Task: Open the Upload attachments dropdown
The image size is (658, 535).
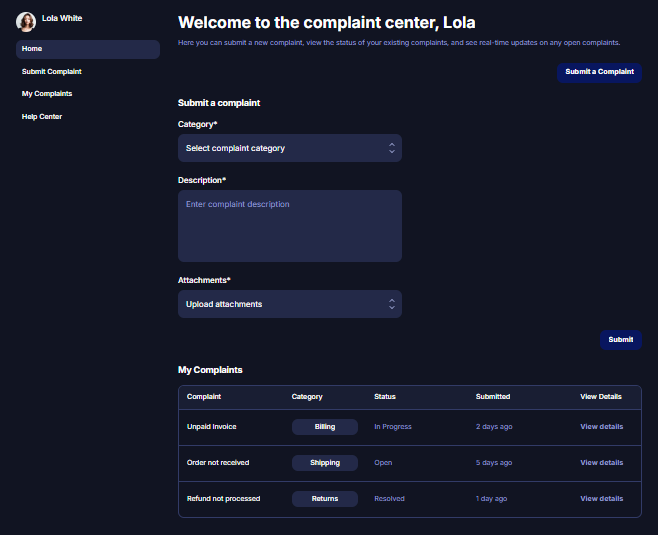Action: 290,304
